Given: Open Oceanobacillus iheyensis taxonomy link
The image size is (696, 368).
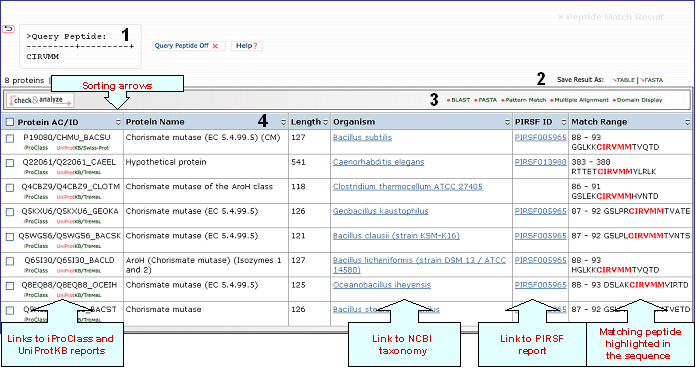Looking at the screenshot, I should point(382,285).
